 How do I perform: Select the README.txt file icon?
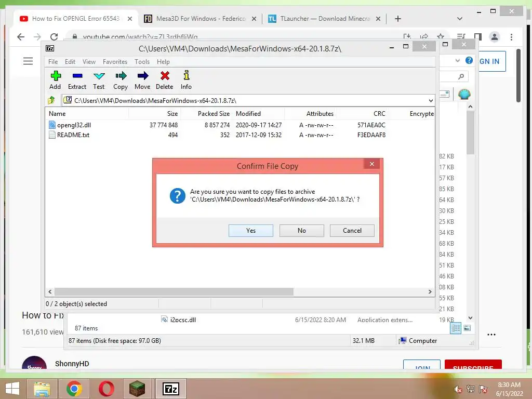(52, 135)
